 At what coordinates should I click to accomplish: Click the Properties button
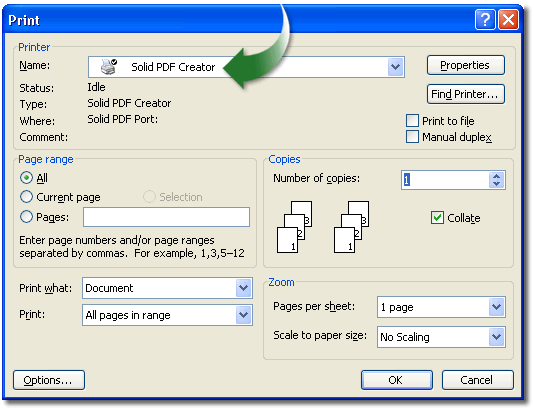pos(465,65)
